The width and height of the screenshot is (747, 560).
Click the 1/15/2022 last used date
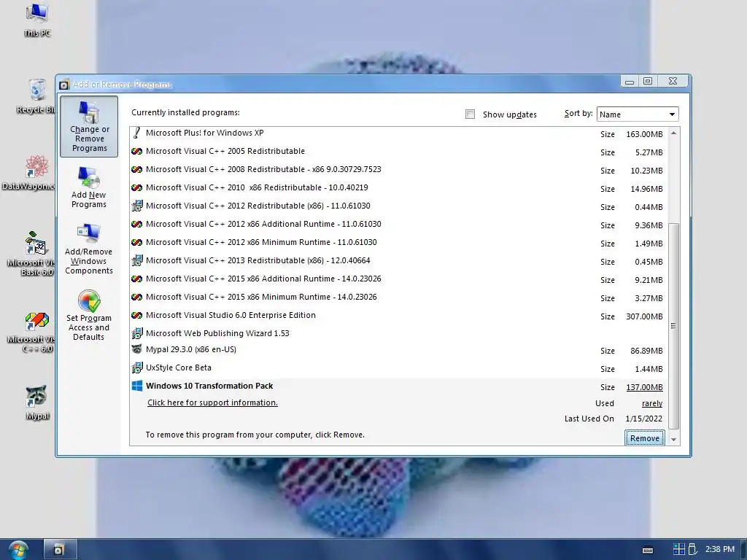tap(643, 419)
